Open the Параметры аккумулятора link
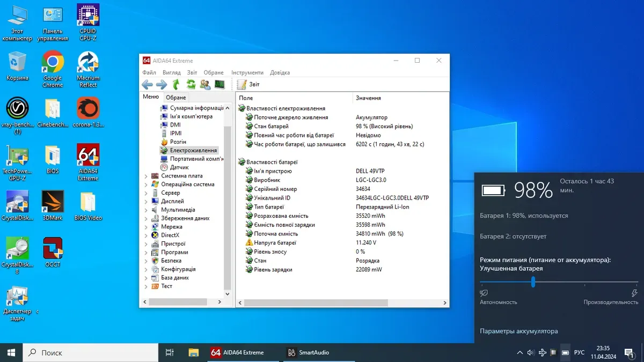644x362 pixels. 518,331
